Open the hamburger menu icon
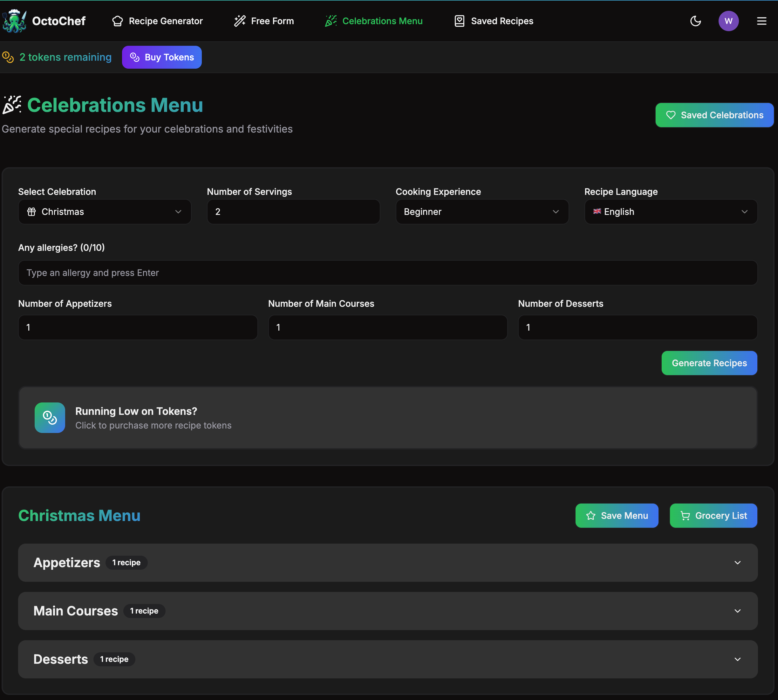The image size is (778, 700). 761,21
